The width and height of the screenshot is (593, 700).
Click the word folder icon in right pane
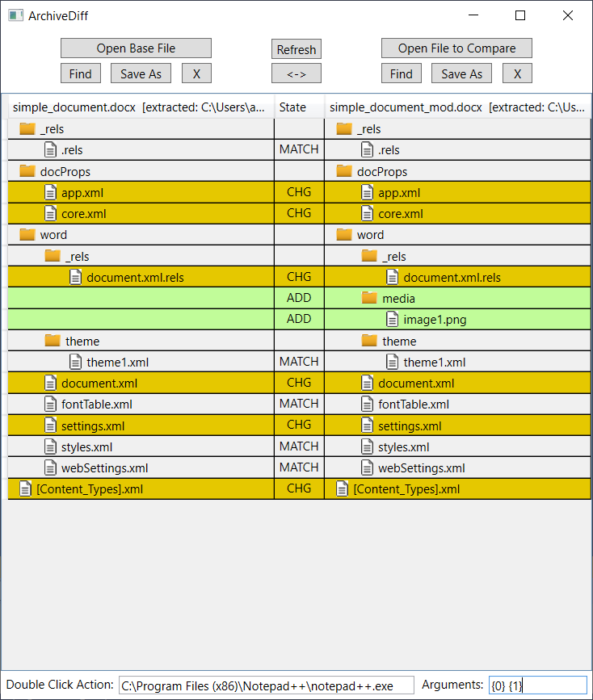point(344,235)
